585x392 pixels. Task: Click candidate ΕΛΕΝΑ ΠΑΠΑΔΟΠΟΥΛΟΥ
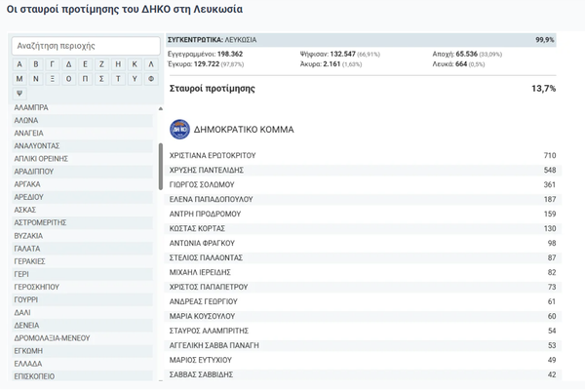(x=363, y=199)
